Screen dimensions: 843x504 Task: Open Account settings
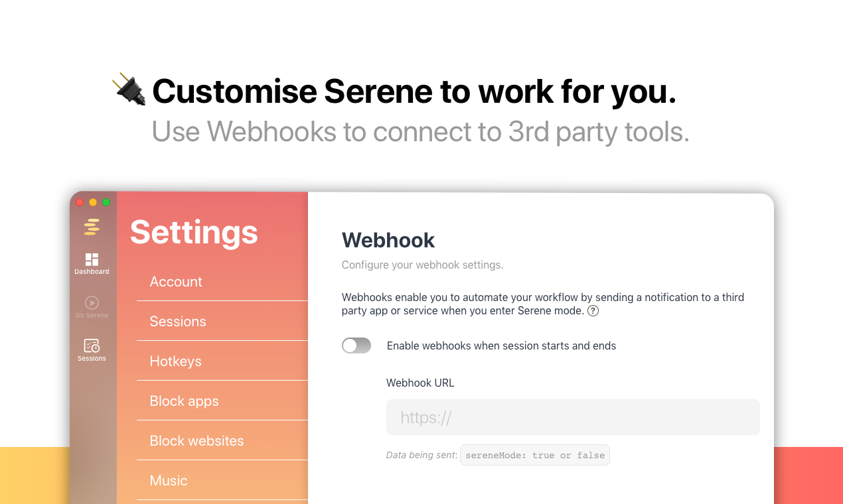pos(176,281)
